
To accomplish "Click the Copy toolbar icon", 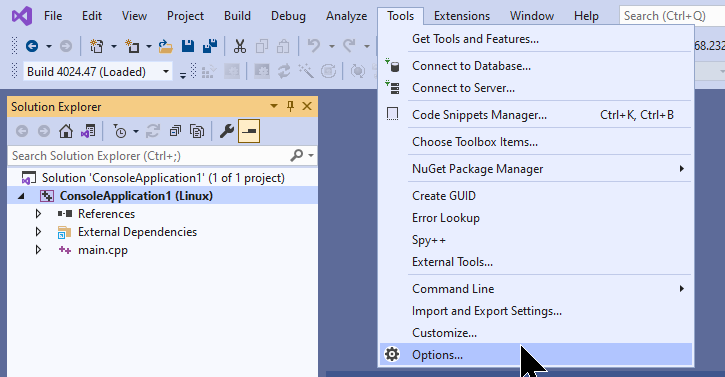I will point(262,46).
